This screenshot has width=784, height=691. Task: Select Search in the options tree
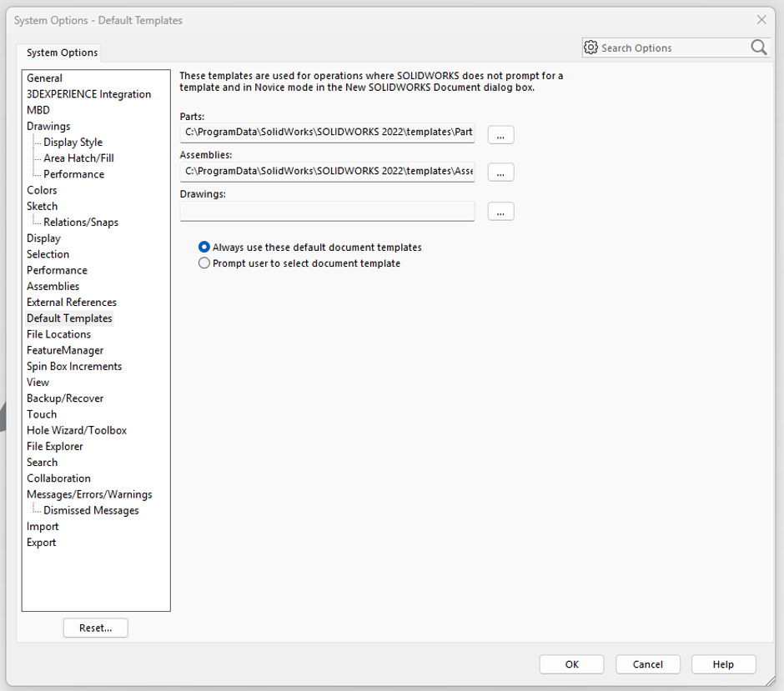[x=42, y=462]
